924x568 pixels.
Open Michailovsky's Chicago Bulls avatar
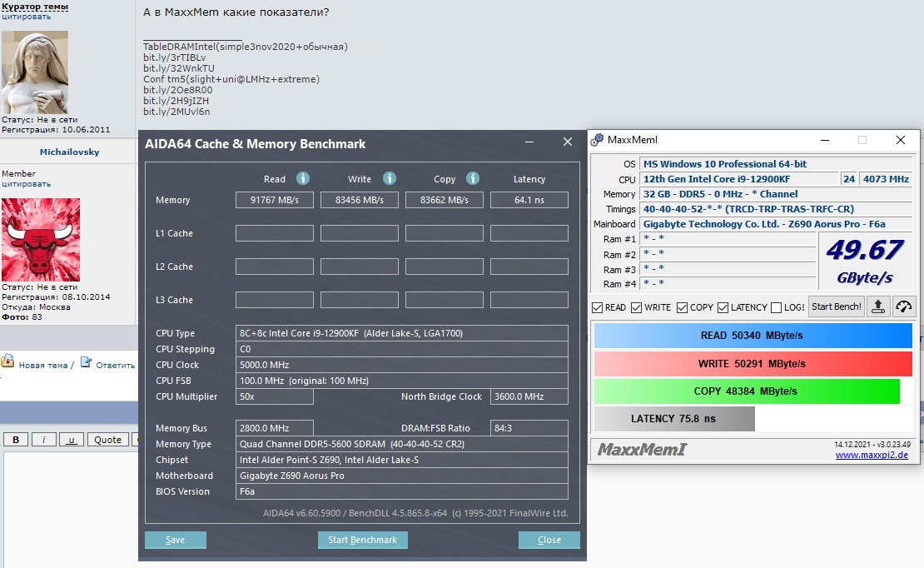point(41,240)
